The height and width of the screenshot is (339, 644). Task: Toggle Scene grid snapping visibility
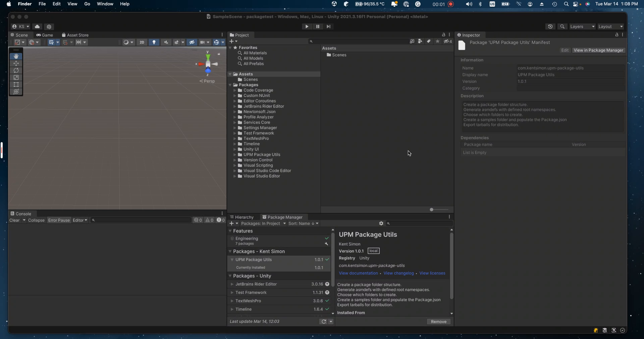point(51,42)
